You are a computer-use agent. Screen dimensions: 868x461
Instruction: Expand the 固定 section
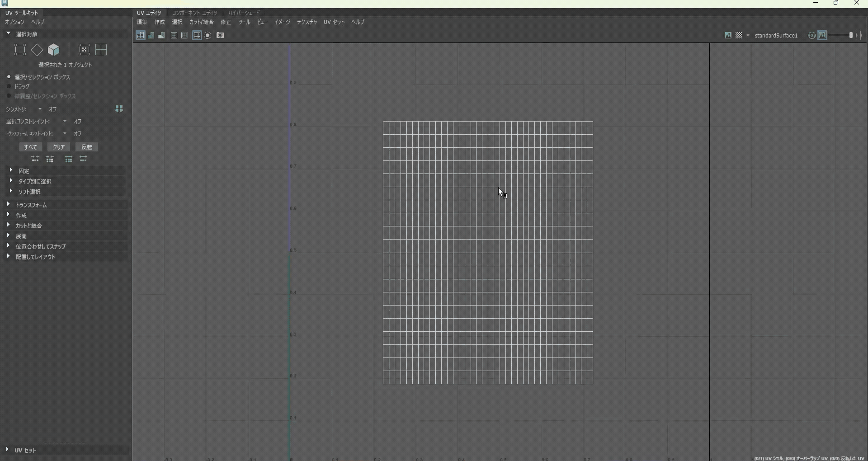click(66, 171)
